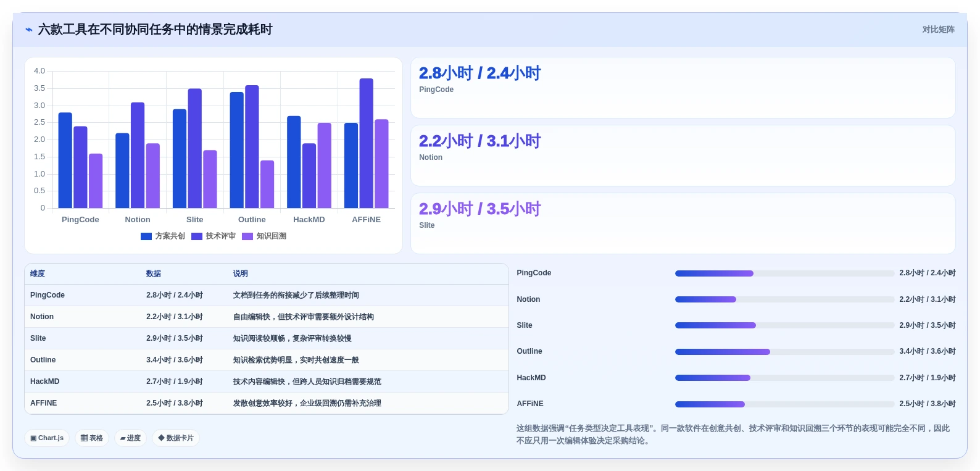
Task: Click the lightning icon beside the page title
Action: (28, 30)
